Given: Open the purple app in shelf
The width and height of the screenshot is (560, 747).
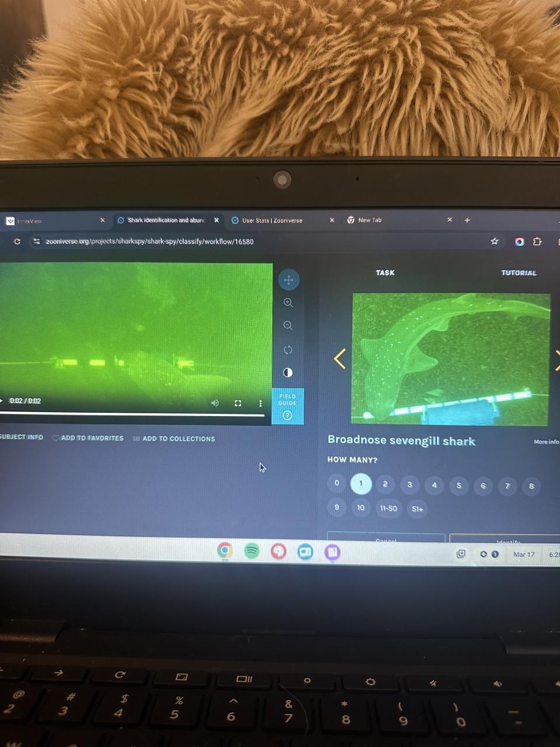Looking at the screenshot, I should (332, 552).
